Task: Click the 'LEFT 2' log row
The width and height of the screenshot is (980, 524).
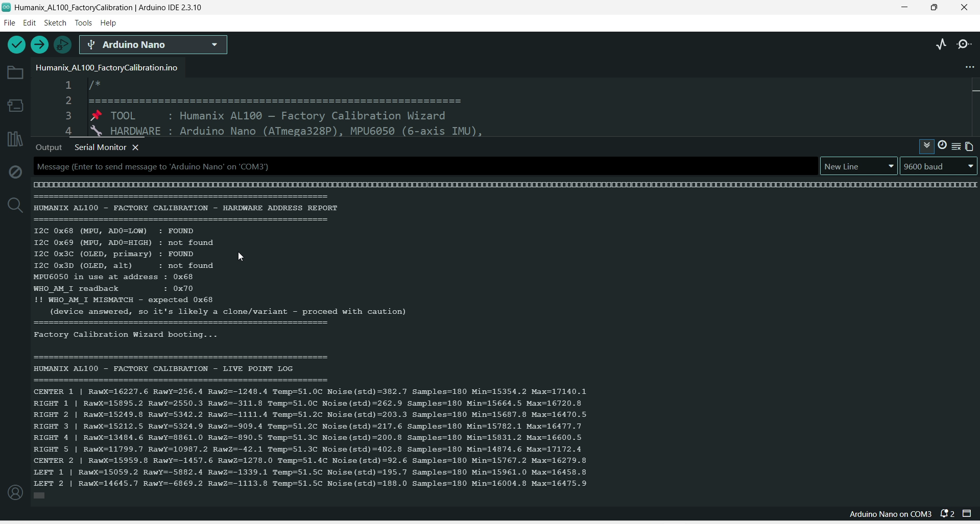Action: [310, 484]
